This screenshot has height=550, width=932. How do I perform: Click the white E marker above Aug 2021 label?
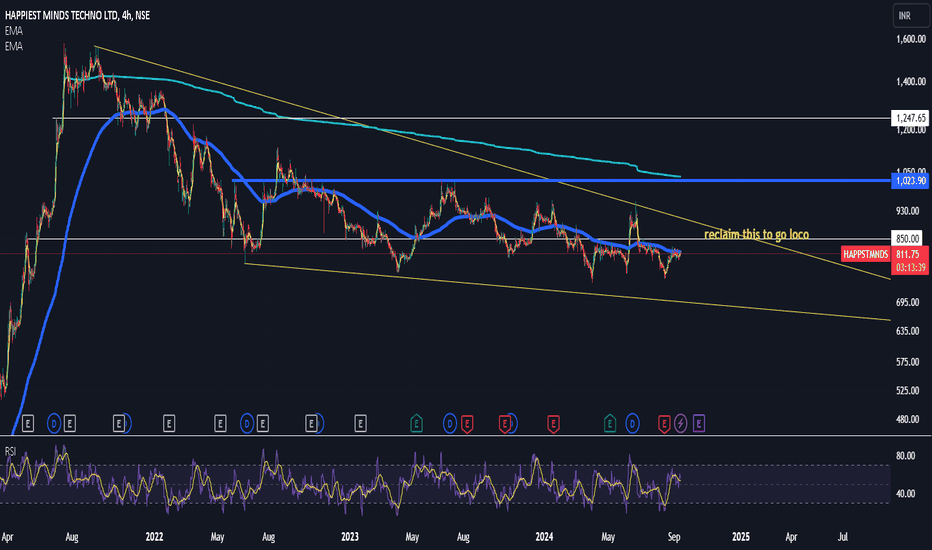pyautogui.click(x=70, y=423)
